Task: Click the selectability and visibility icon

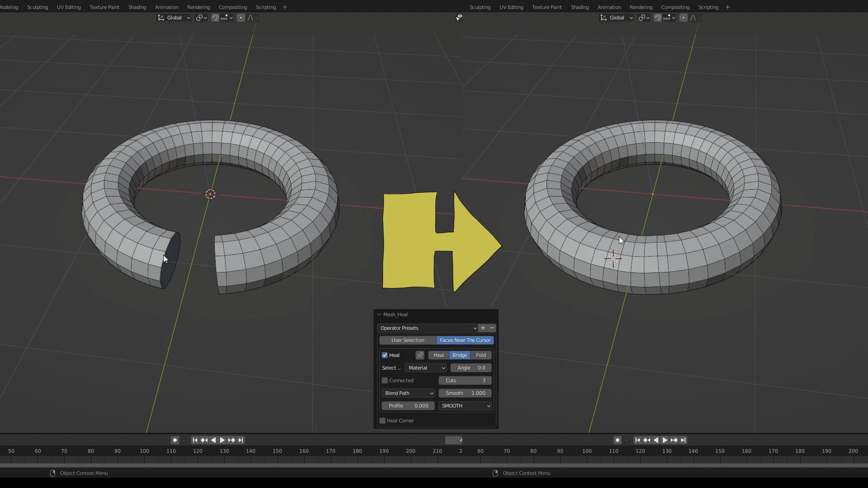Action: [x=459, y=18]
